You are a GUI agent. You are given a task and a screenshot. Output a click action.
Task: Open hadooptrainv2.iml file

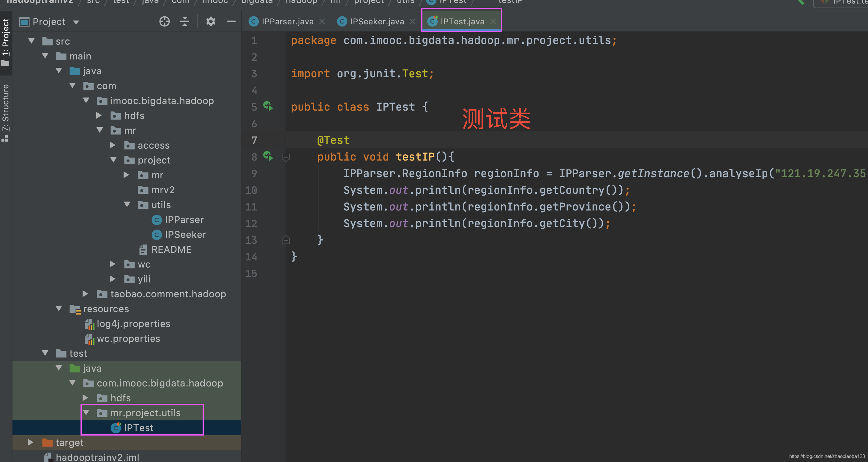91,457
